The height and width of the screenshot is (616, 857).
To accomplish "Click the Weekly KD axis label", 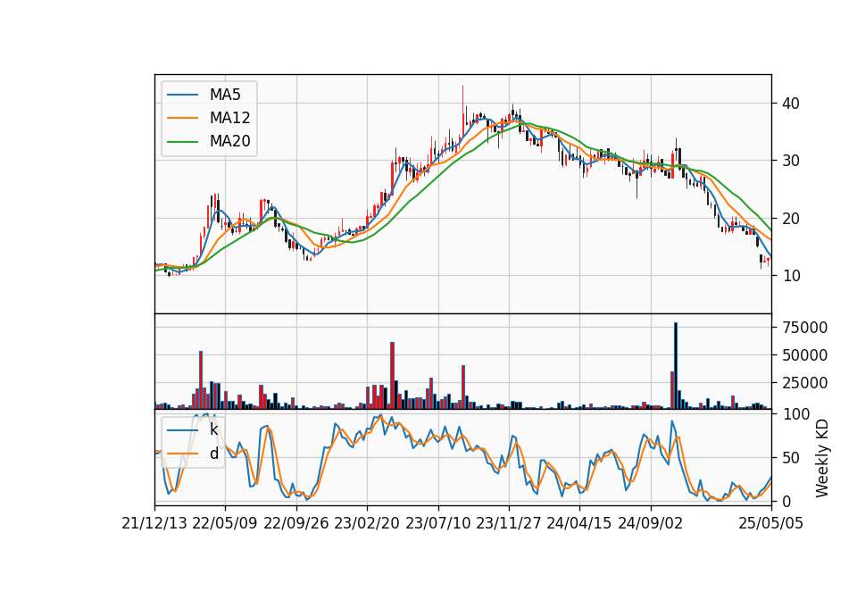I will [x=821, y=458].
